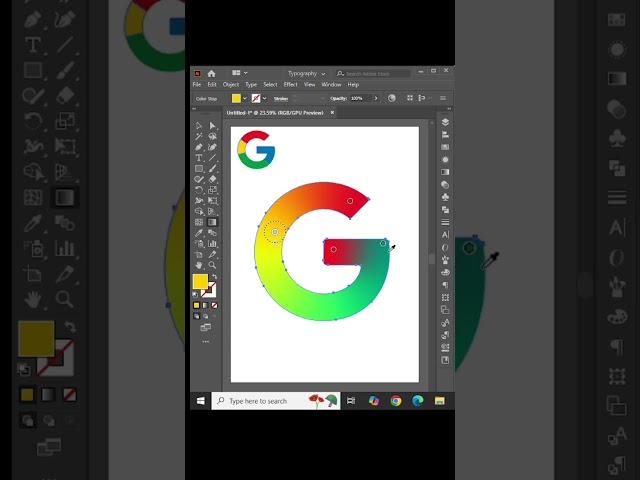Swap fill and stroke colors arrow
Screen dimensions: 640x480
pos(214,277)
